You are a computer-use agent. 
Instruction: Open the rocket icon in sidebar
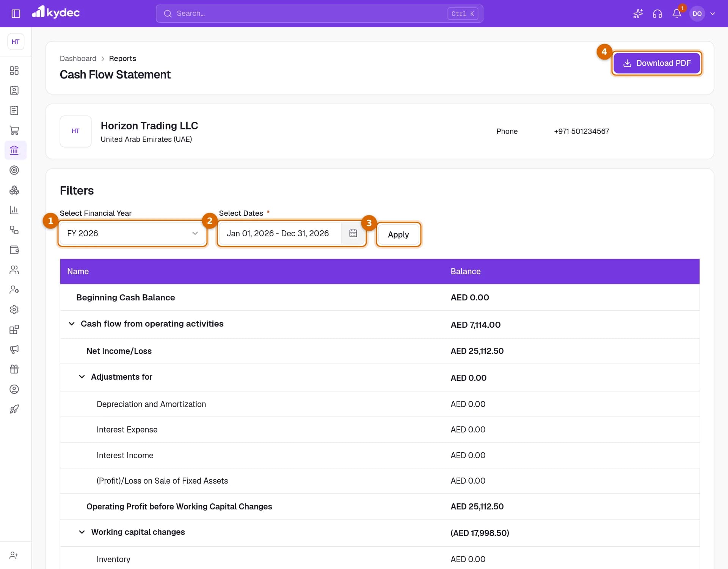pos(14,409)
